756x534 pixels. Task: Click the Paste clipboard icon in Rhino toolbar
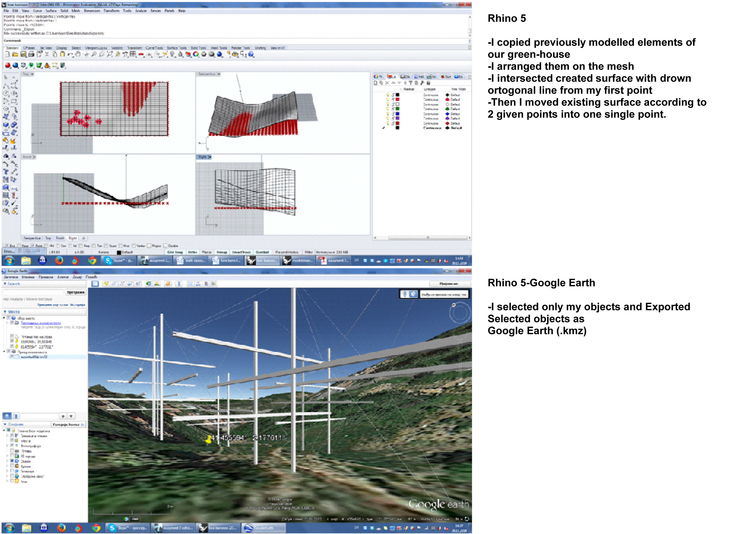(x=62, y=55)
